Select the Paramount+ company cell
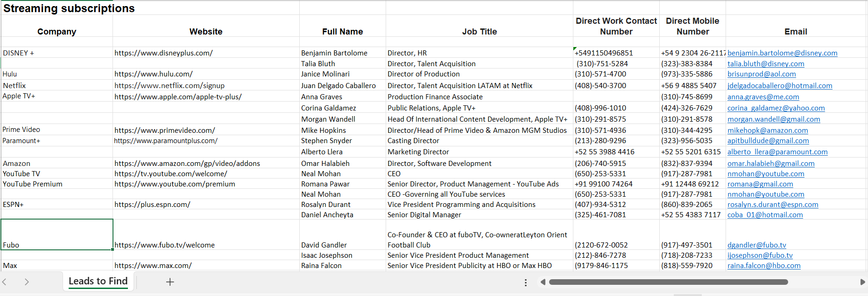868x296 pixels. coord(56,141)
